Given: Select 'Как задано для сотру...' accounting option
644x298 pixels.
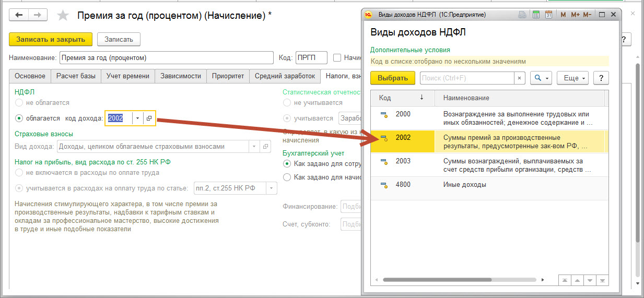Looking at the screenshot, I should (287, 163).
